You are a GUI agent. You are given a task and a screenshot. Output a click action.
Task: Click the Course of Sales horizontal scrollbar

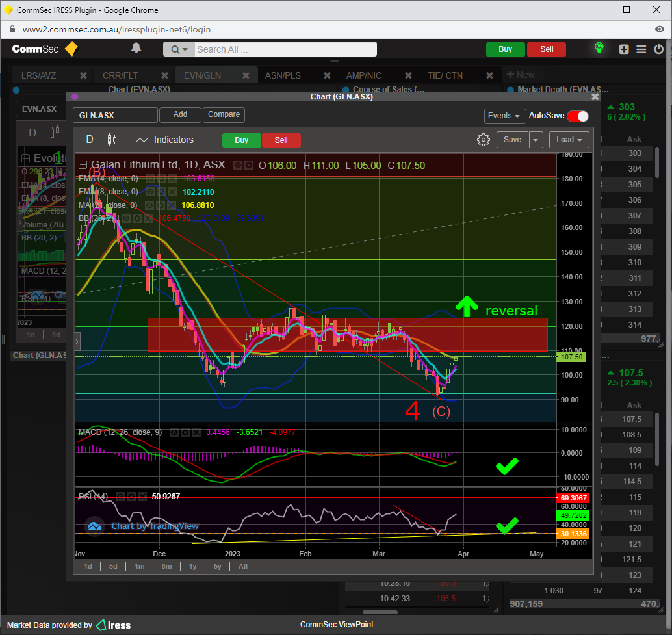pyautogui.click(x=380, y=612)
